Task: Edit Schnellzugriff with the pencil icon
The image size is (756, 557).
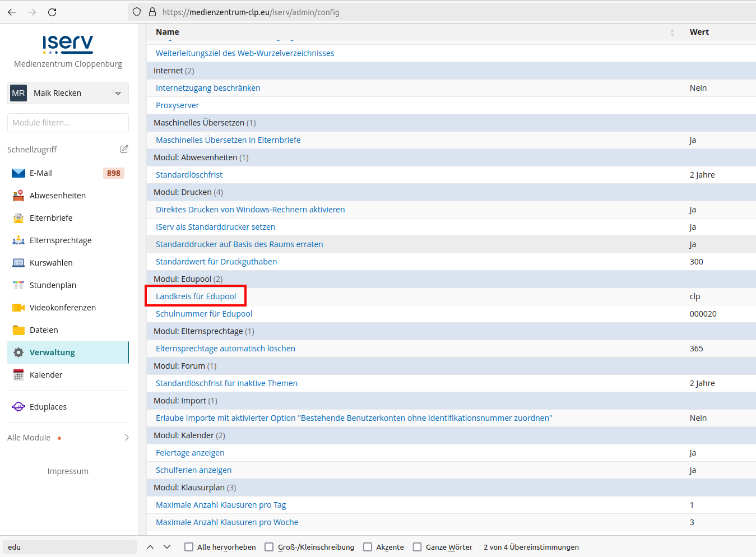Action: (x=124, y=149)
